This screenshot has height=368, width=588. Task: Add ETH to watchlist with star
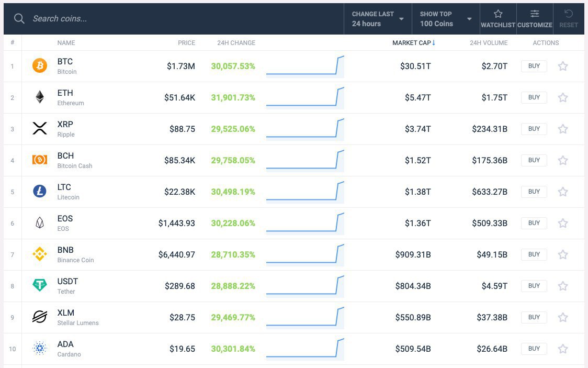click(x=563, y=98)
